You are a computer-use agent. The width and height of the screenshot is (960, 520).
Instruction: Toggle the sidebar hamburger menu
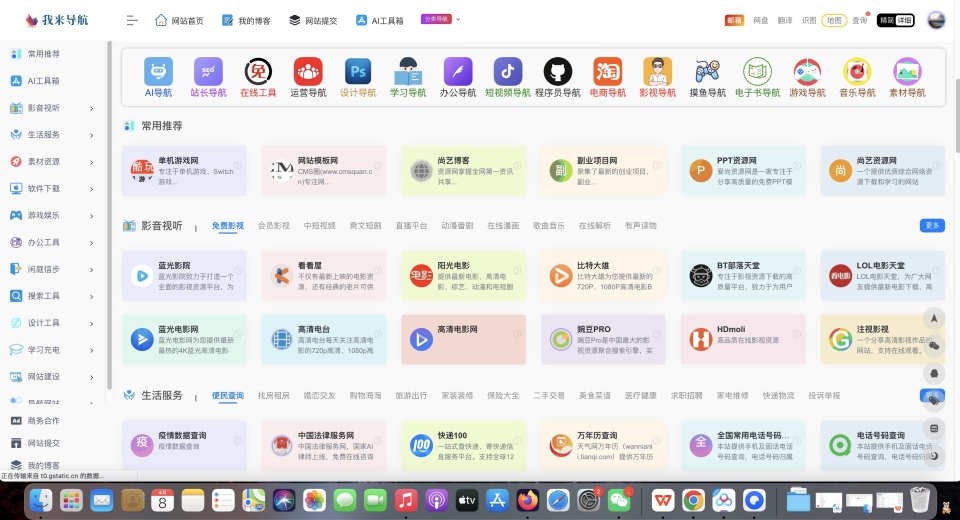(x=132, y=20)
